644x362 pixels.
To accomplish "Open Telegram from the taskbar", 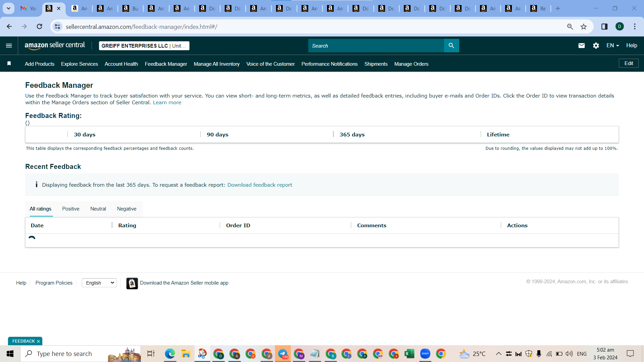I will (283, 354).
